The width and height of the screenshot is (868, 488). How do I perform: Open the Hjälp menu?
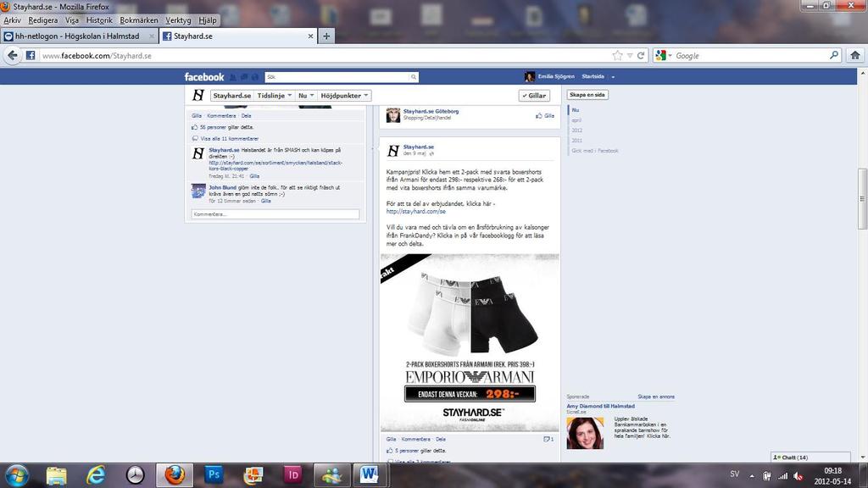coord(208,20)
